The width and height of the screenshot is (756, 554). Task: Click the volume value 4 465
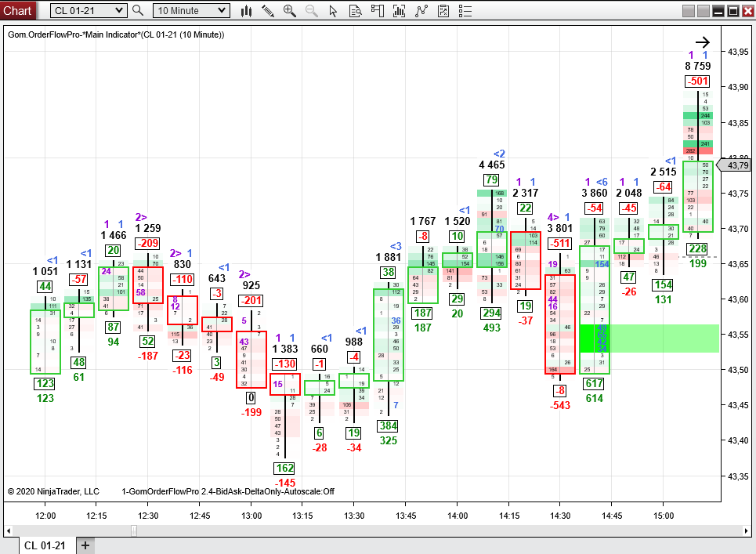pos(492,165)
